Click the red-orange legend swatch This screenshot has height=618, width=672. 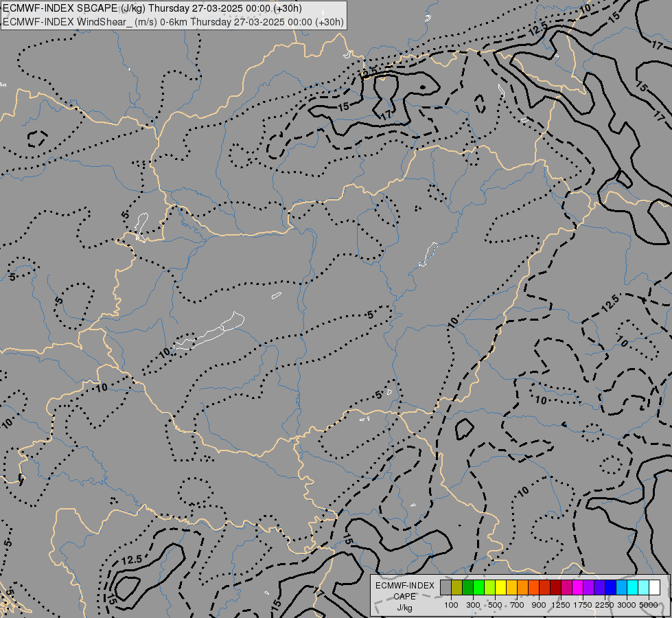coord(533,588)
